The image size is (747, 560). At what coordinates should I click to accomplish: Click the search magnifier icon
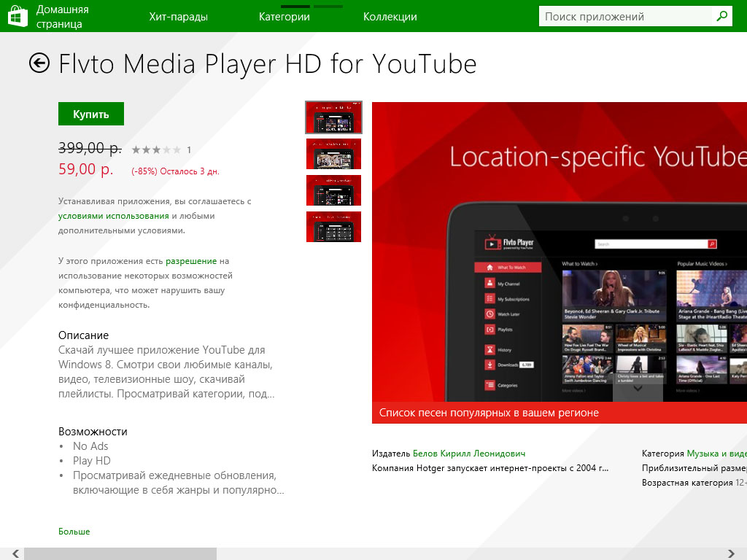tap(721, 16)
